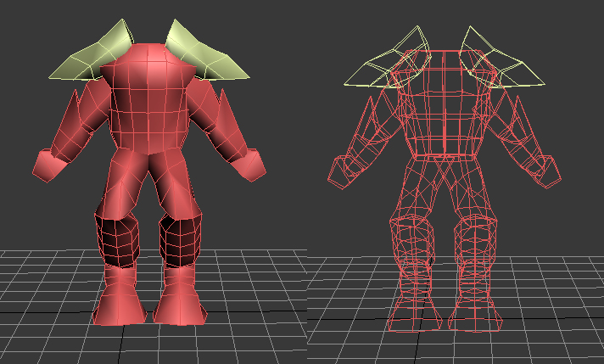604x364 pixels.
Task: Select the left foot of the shaded model
Action: pyautogui.click(x=119, y=297)
